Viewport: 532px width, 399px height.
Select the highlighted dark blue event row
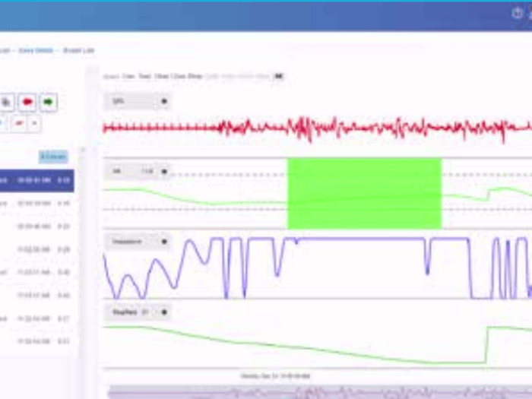(x=36, y=181)
